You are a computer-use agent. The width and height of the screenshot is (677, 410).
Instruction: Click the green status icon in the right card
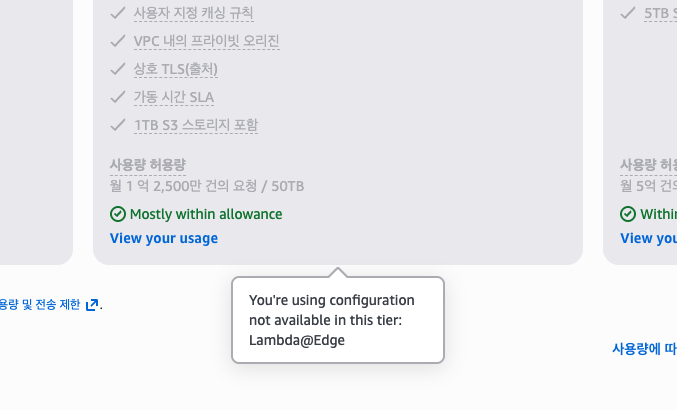tap(628, 214)
